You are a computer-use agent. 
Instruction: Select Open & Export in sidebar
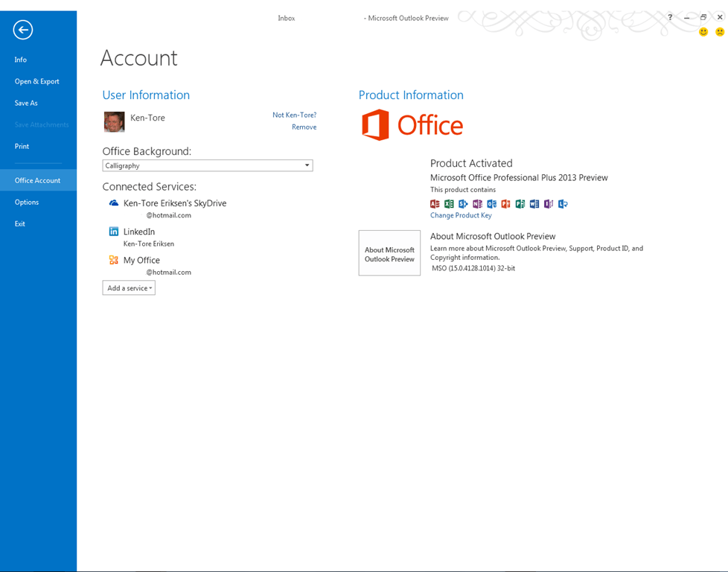pyautogui.click(x=36, y=81)
